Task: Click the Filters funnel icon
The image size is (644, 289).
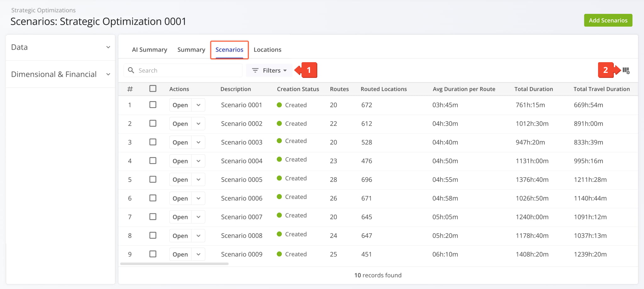Action: [255, 70]
